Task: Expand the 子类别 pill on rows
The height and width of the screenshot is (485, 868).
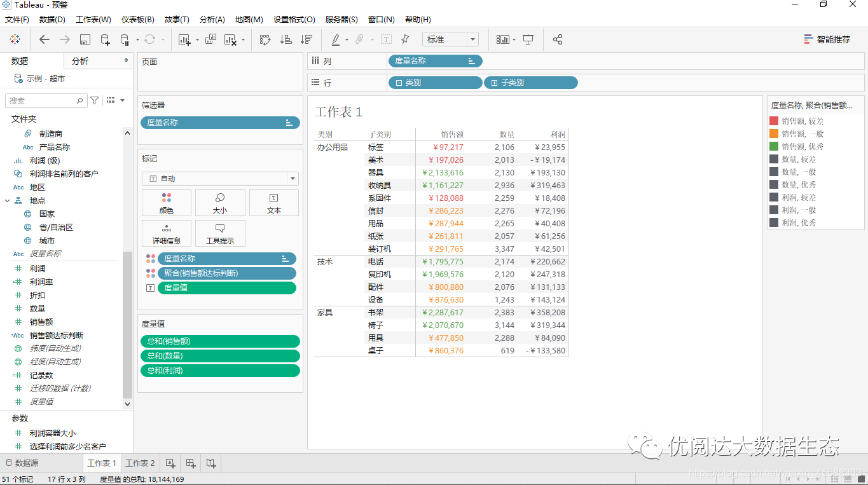Action: pyautogui.click(x=494, y=83)
